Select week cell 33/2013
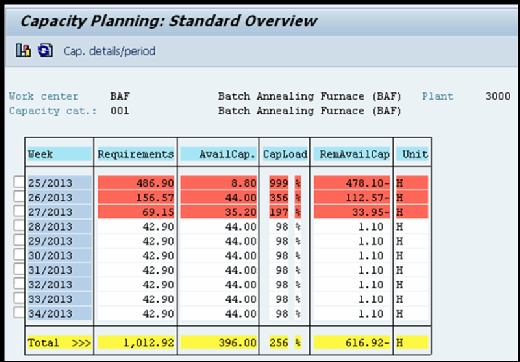The image size is (520, 362). pos(59,299)
